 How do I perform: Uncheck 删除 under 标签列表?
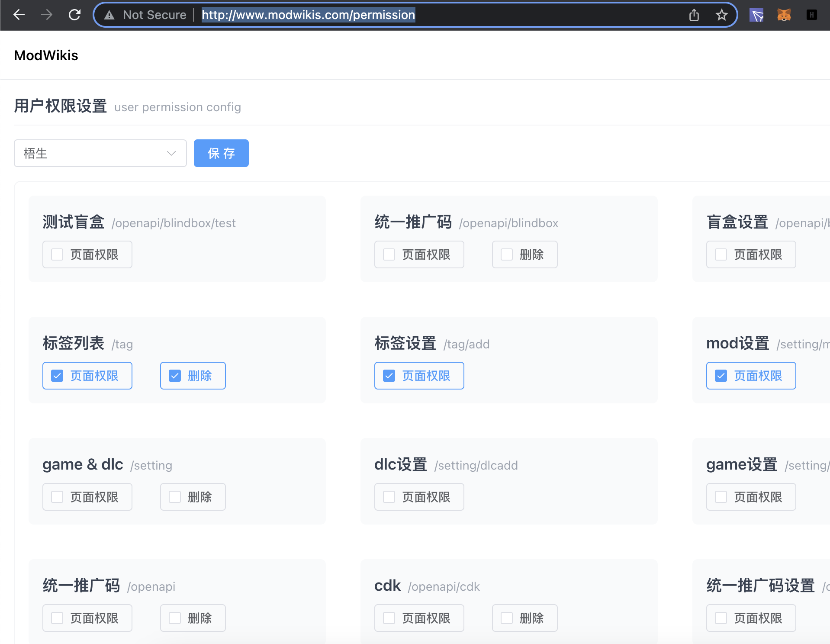pos(175,376)
